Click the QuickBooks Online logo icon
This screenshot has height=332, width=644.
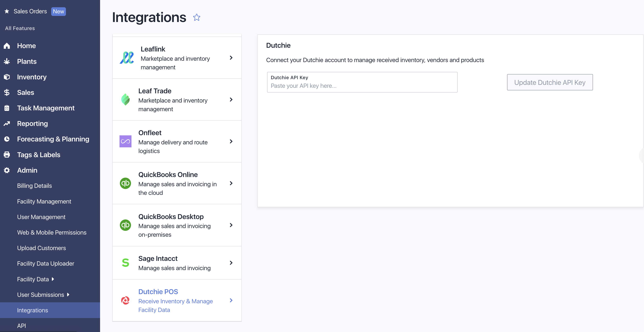click(x=126, y=183)
